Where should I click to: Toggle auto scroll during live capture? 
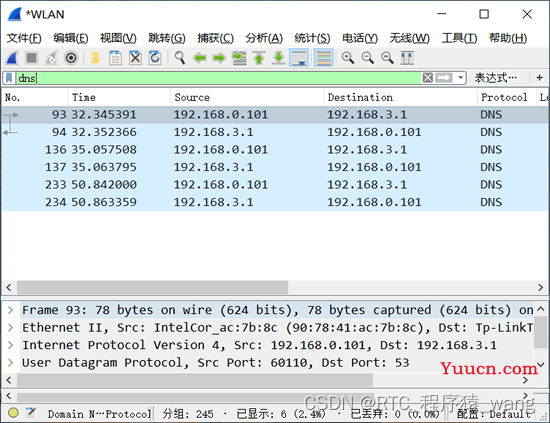tap(299, 58)
